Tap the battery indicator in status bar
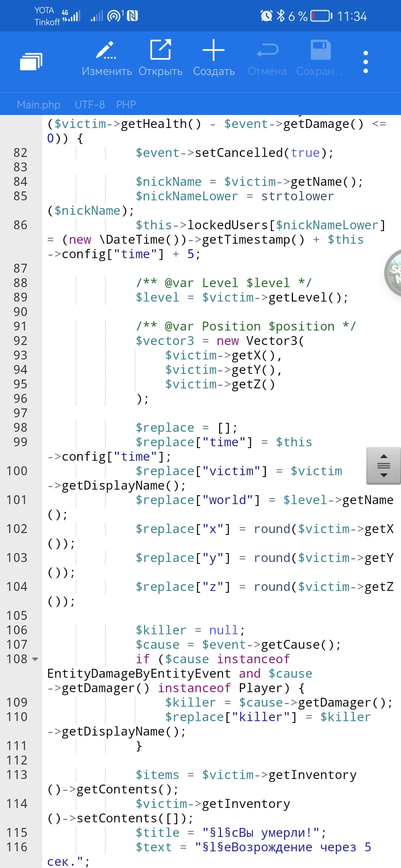This screenshot has width=401, height=868. [x=321, y=16]
